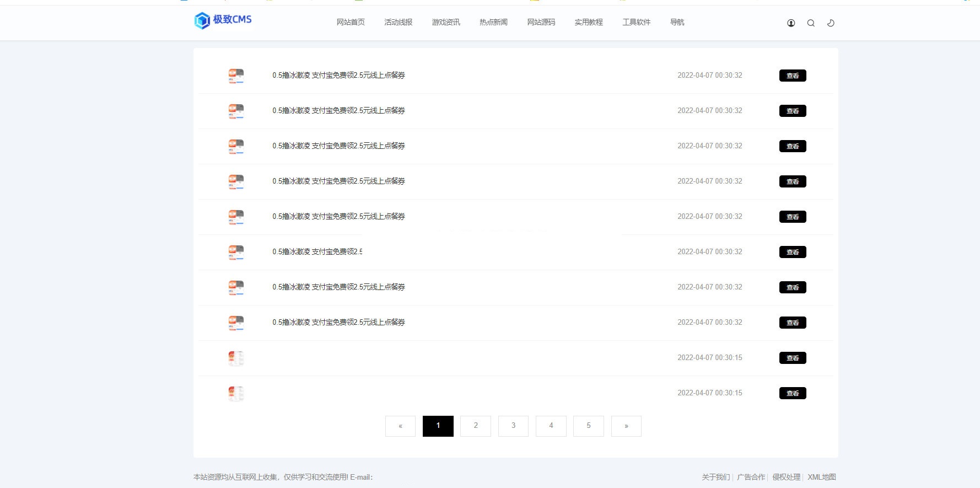Open the 关于我们 footer link

click(x=715, y=477)
